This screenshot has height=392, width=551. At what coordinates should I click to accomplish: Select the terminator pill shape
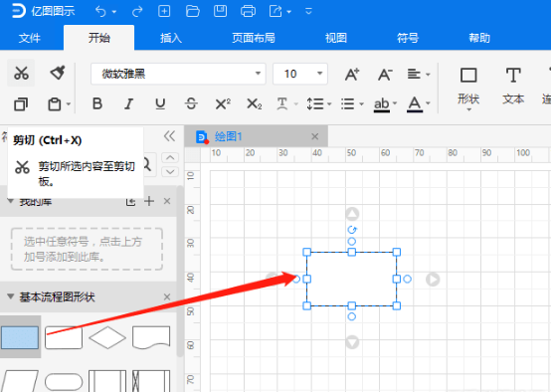pos(64,382)
